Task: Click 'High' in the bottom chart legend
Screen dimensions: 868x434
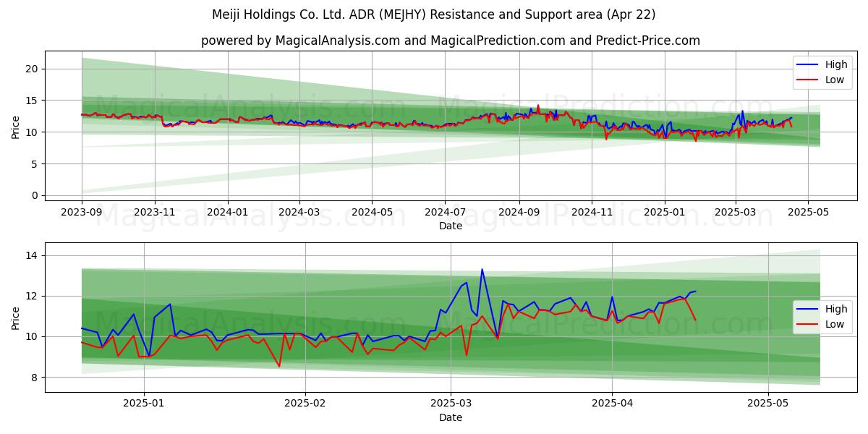Action: click(836, 309)
